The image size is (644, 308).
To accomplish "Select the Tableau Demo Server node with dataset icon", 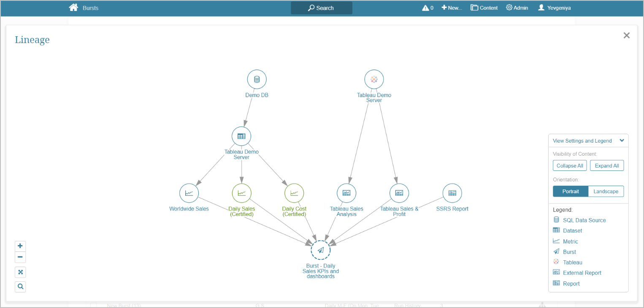I will (241, 136).
